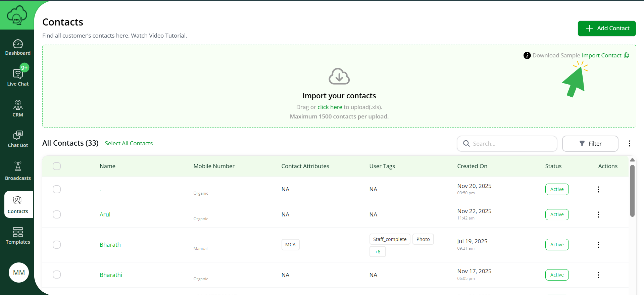Click the MM profile avatar
Viewport: 644px width, 295px height.
19,272
